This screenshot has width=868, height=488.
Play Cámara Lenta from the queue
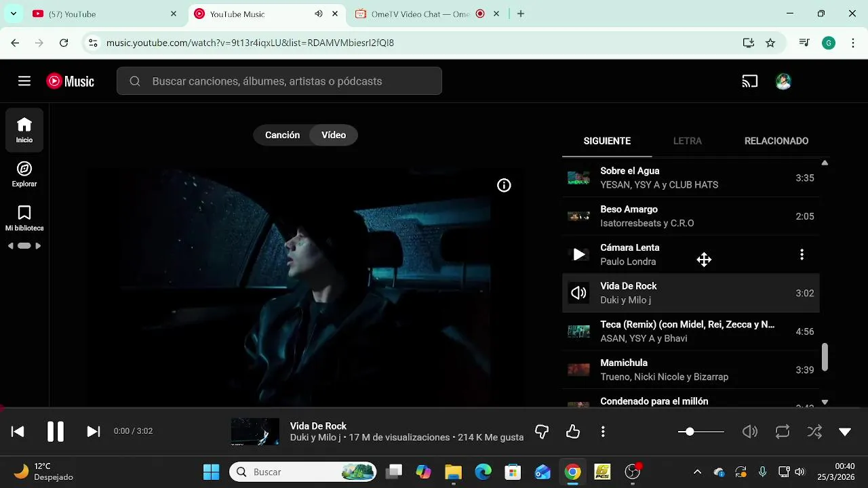[x=578, y=255]
